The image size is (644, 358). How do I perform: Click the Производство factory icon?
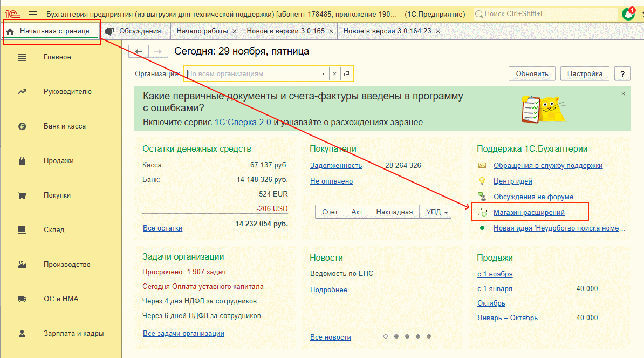pyautogui.click(x=22, y=265)
